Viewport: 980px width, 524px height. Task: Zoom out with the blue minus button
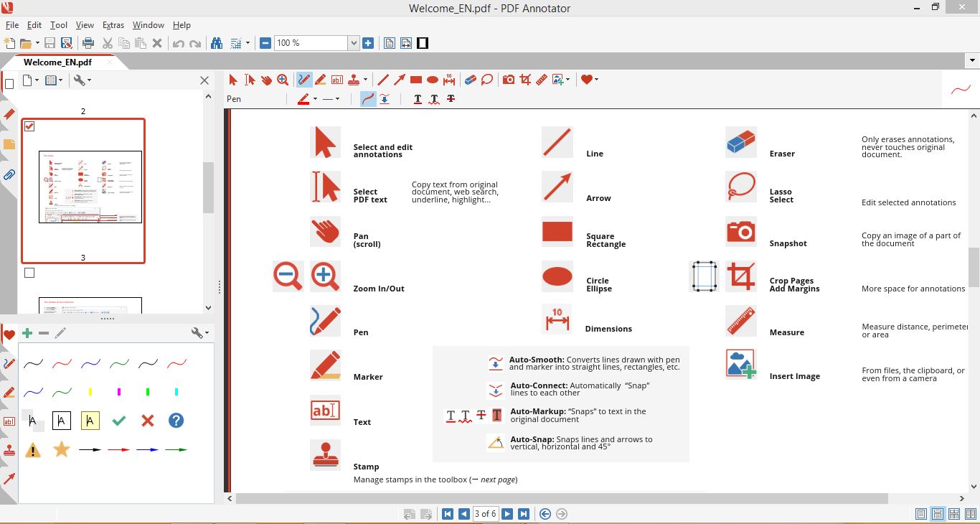pyautogui.click(x=265, y=43)
